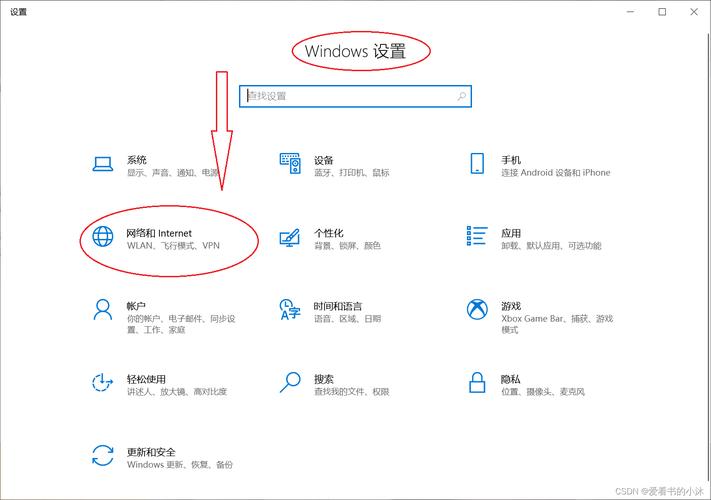Click the 系统 laptop icon
Screen dimensions: 711x500
(102, 164)
